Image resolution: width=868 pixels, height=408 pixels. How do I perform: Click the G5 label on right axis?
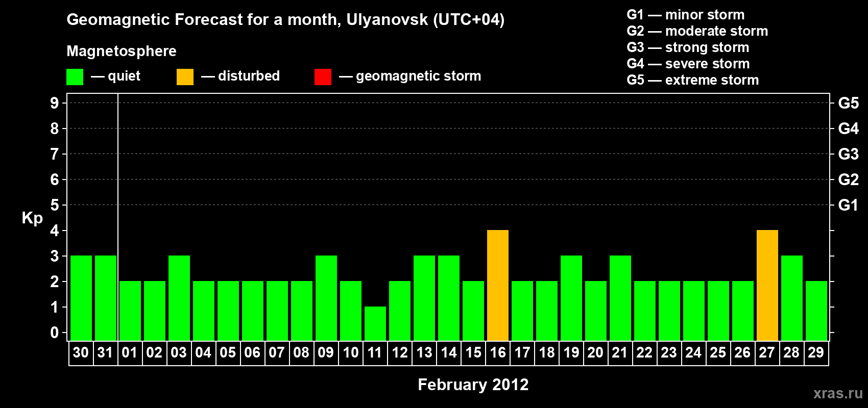(848, 103)
